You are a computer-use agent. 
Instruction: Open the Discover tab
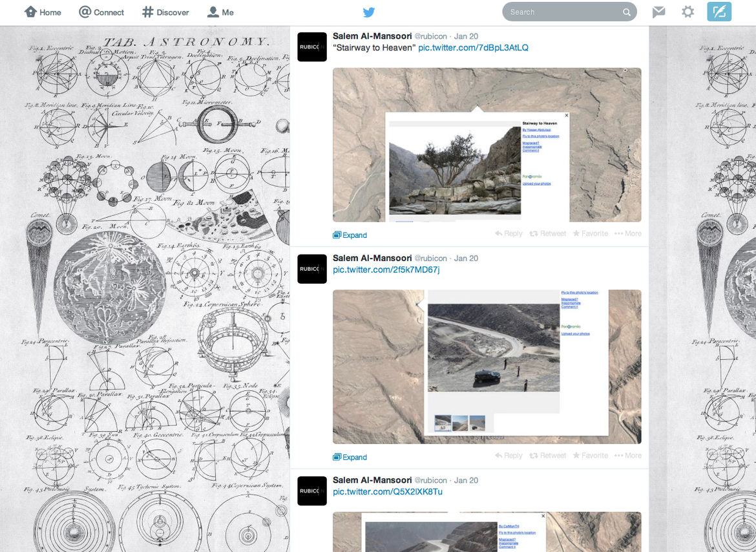click(x=165, y=12)
